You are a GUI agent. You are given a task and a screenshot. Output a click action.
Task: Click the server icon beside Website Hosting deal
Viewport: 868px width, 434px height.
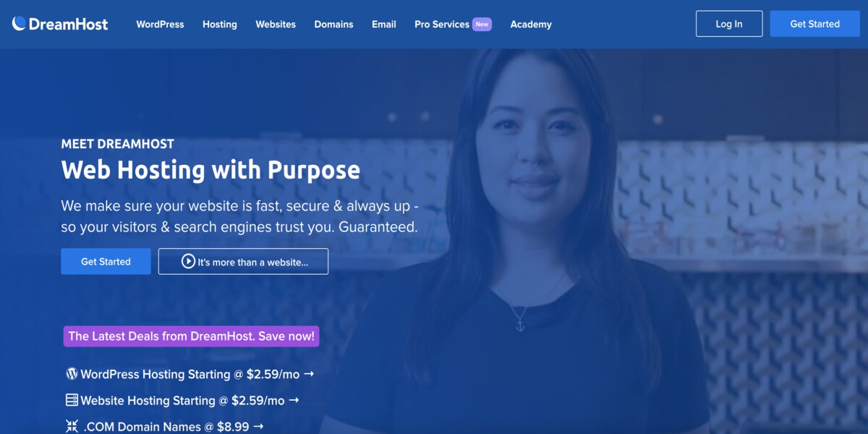[72, 400]
